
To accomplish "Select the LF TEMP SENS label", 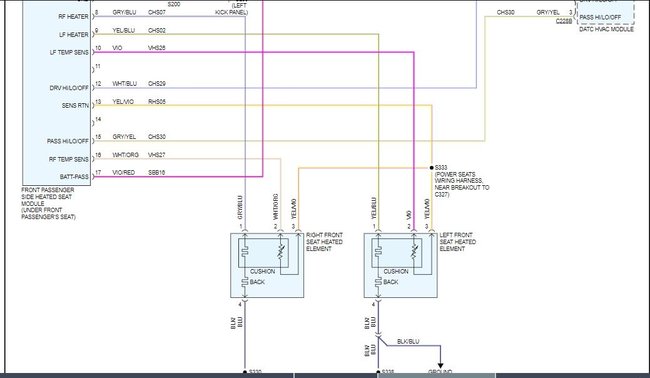I will point(69,53).
